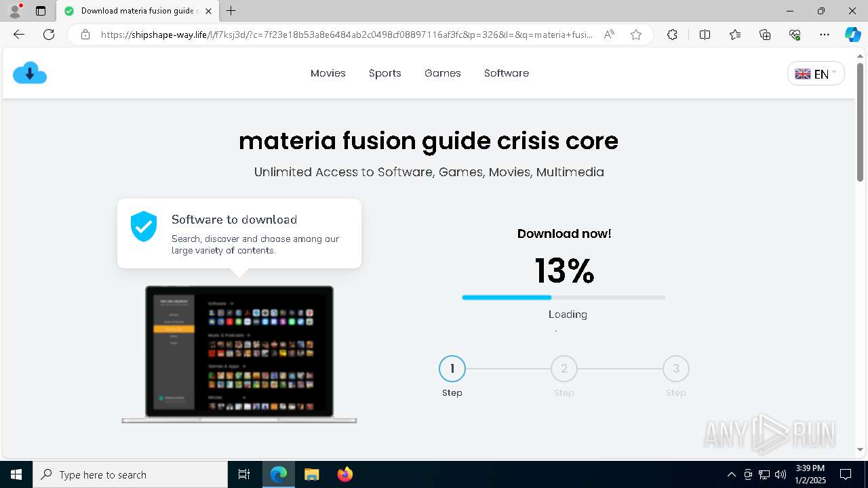Open browser Extensions puzzle icon

(x=672, y=35)
